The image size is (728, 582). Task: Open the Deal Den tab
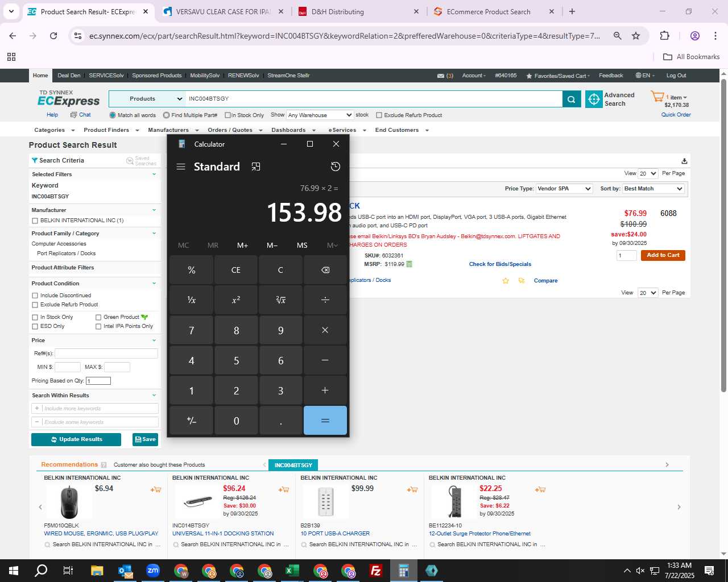pos(69,76)
